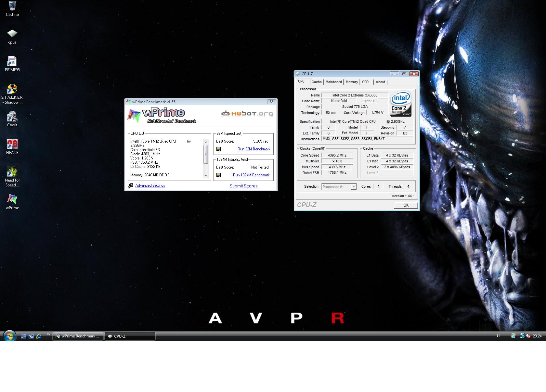
Task: Click the Level 2 cache value 2 x 4096 KBytes
Action: [397, 167]
